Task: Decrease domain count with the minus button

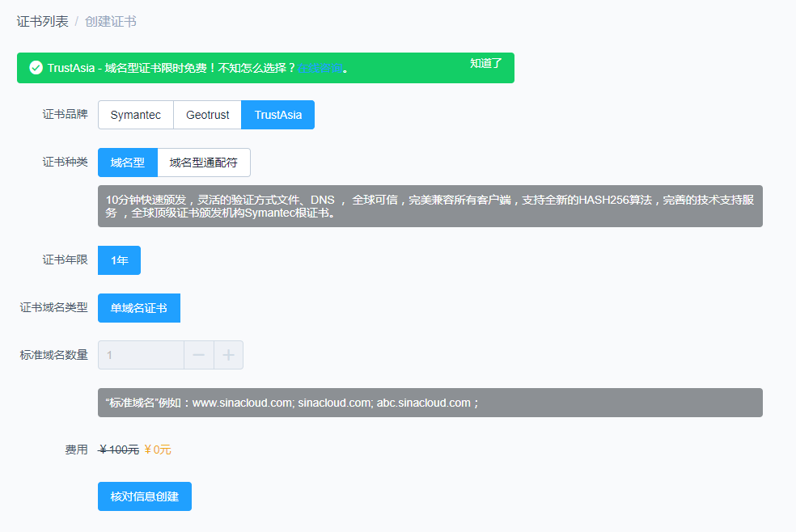Action: point(199,355)
